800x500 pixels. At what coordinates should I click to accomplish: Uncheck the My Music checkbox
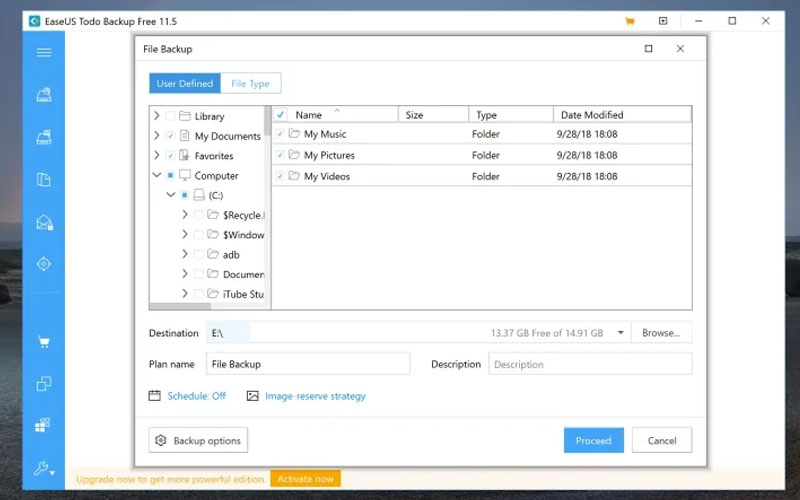pos(280,134)
